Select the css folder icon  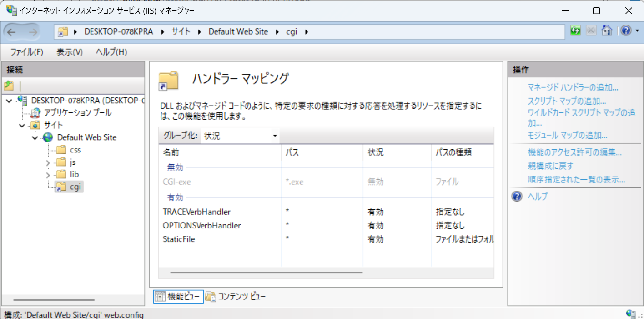coord(60,150)
